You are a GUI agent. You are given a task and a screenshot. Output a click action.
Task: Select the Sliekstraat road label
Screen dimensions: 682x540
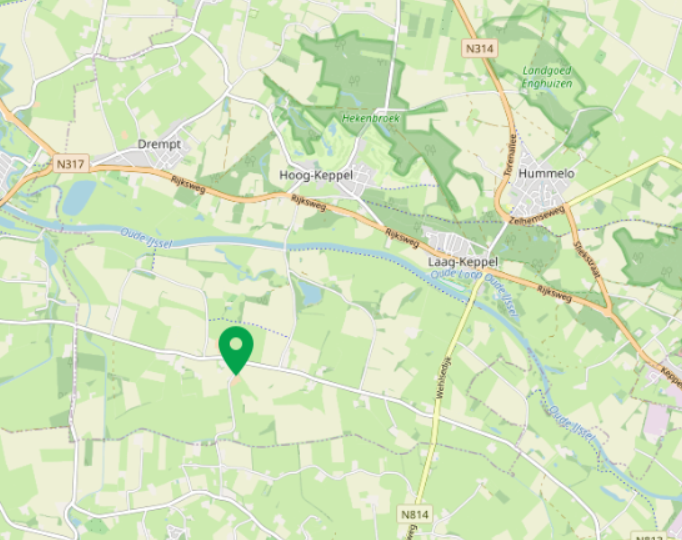(x=587, y=260)
